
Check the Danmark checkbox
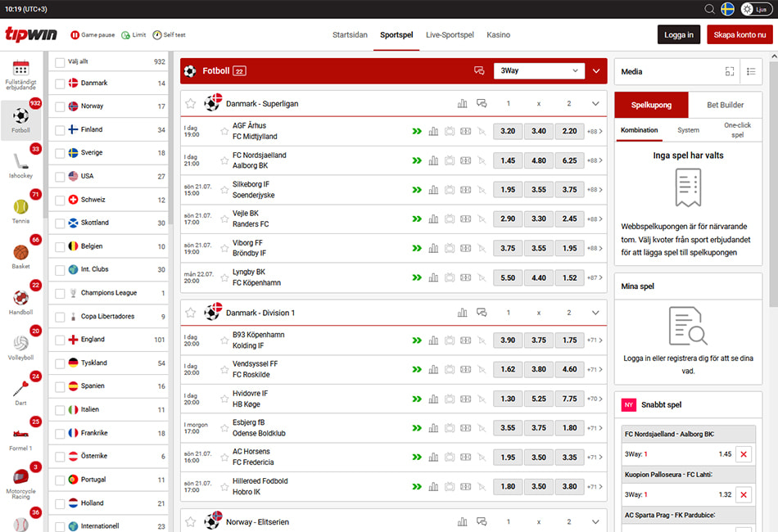pyautogui.click(x=60, y=83)
